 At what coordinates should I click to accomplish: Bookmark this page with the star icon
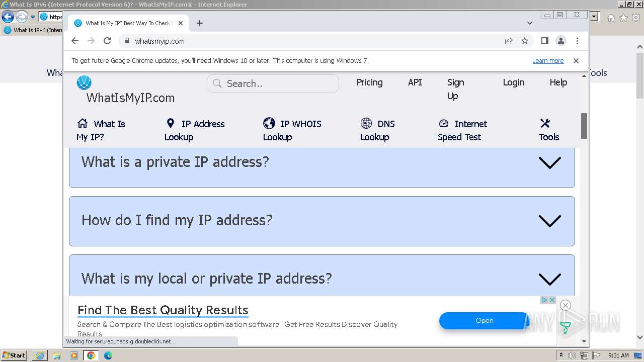[525, 41]
